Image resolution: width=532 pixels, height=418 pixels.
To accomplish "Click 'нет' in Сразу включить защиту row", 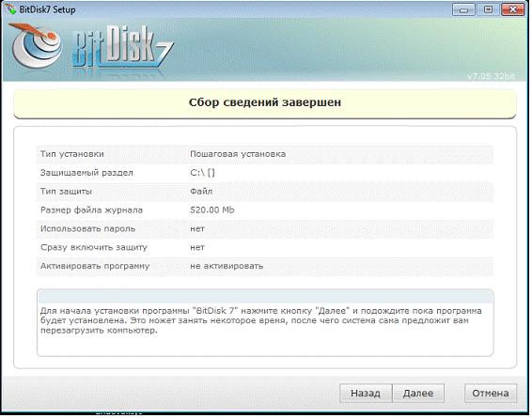I will 197,248.
